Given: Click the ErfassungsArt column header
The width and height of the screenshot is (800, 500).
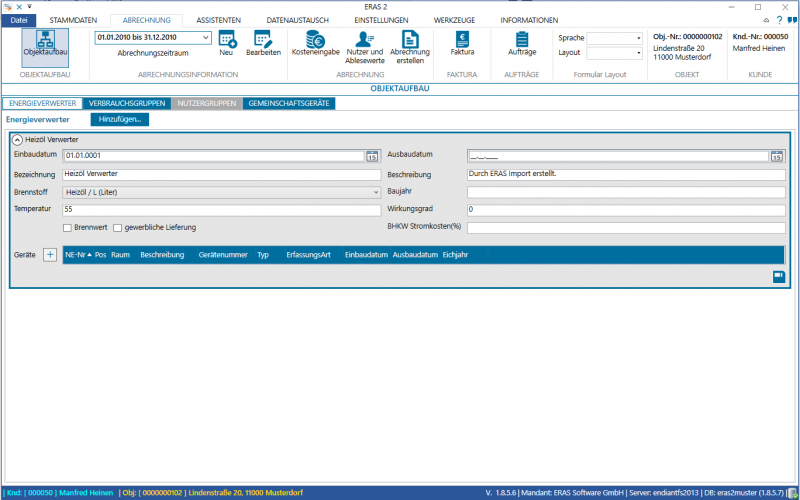Looking at the screenshot, I should point(308,255).
